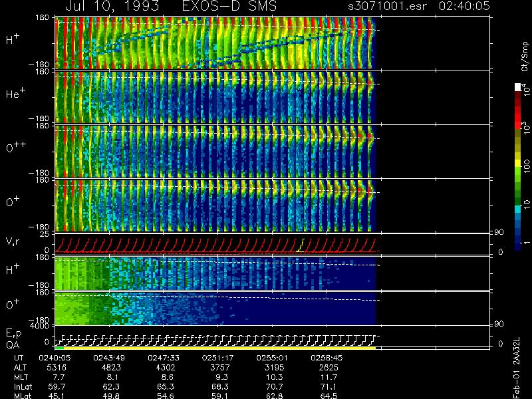
Task: Select the altitude value 3757
Action: point(219,368)
